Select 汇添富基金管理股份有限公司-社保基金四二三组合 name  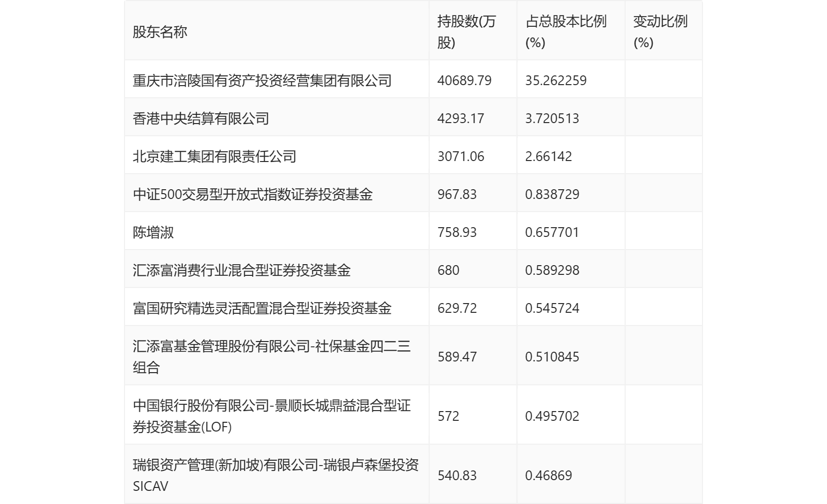272,357
